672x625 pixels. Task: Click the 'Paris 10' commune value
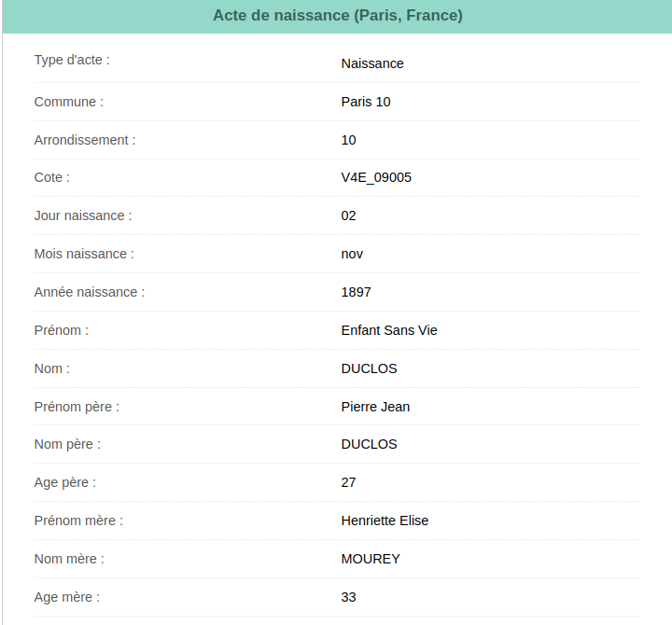pyautogui.click(x=366, y=102)
